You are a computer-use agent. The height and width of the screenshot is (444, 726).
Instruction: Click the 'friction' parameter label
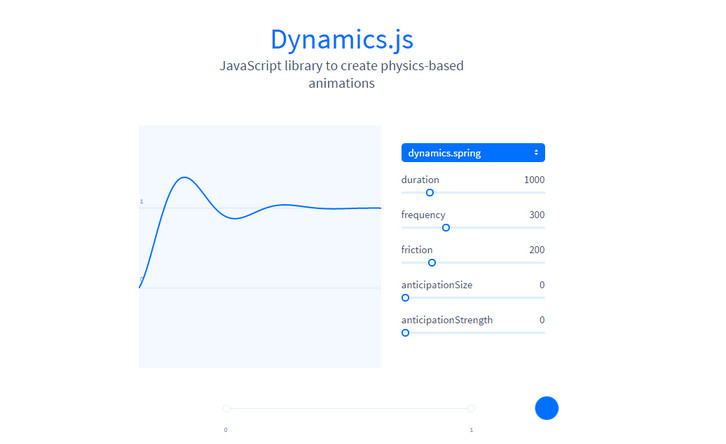click(418, 250)
